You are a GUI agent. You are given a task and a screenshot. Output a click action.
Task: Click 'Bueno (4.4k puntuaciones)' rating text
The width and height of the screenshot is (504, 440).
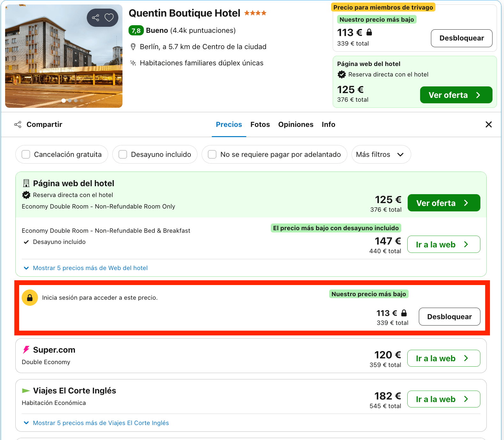(191, 31)
